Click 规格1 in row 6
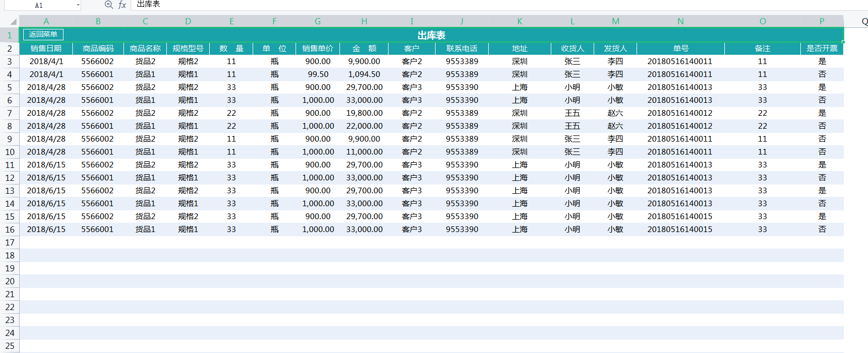The image size is (868, 353). (x=188, y=100)
